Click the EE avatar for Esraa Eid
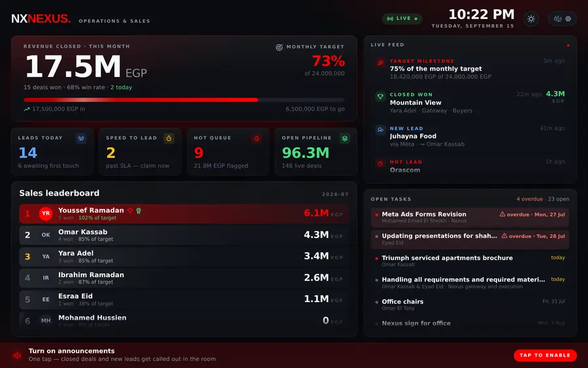This screenshot has width=588, height=368. coord(46,299)
